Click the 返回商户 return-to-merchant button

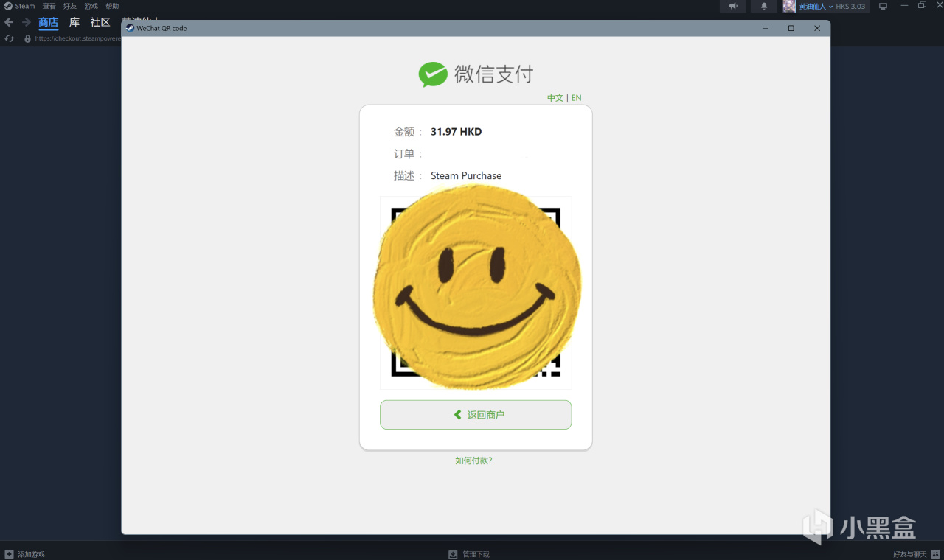pos(476,415)
